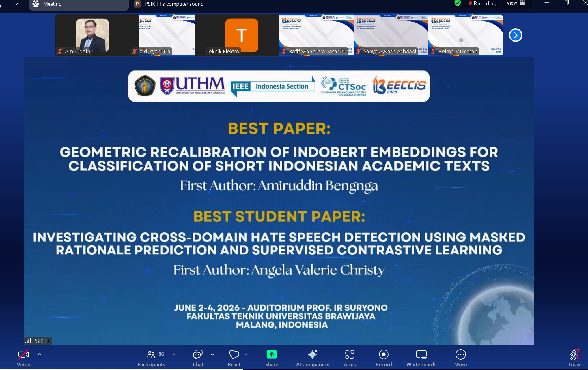Expand the Chat options caret
The image size is (588, 370).
212,354
